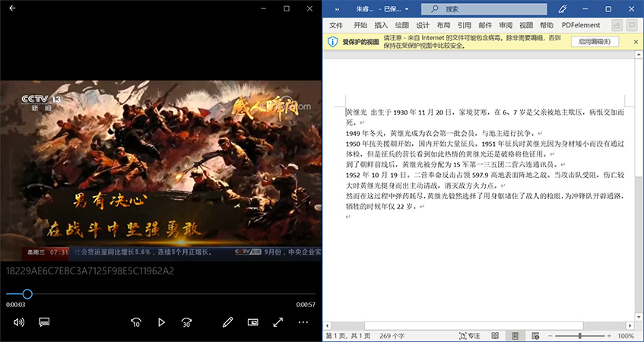Click the Word search box

[484, 9]
